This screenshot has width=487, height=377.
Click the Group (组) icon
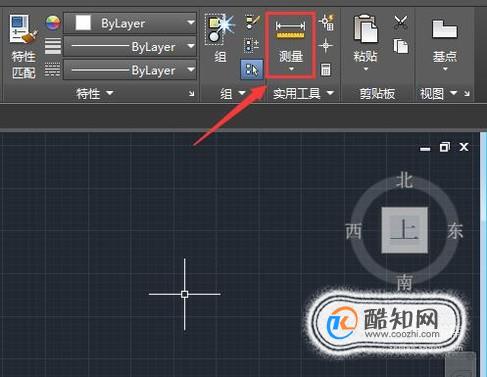coord(220,38)
